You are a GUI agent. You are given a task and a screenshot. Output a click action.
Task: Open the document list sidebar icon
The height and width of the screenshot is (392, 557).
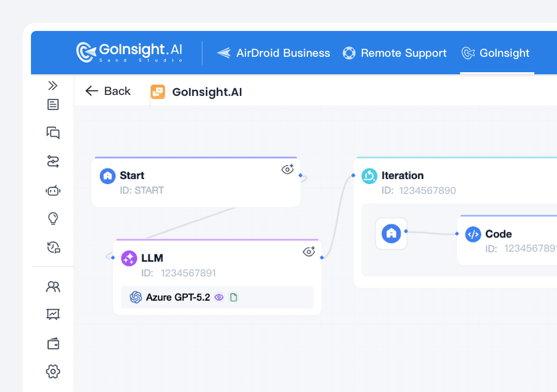click(x=53, y=105)
